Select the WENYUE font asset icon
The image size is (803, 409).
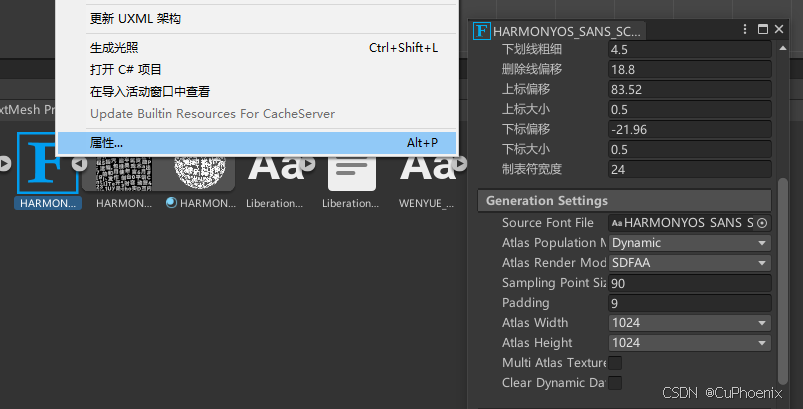[427, 168]
